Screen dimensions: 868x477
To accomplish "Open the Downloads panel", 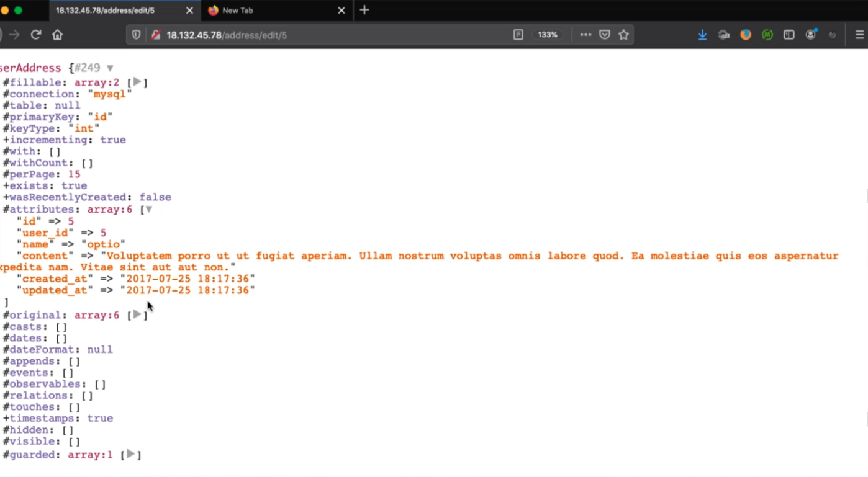I will tap(702, 35).
